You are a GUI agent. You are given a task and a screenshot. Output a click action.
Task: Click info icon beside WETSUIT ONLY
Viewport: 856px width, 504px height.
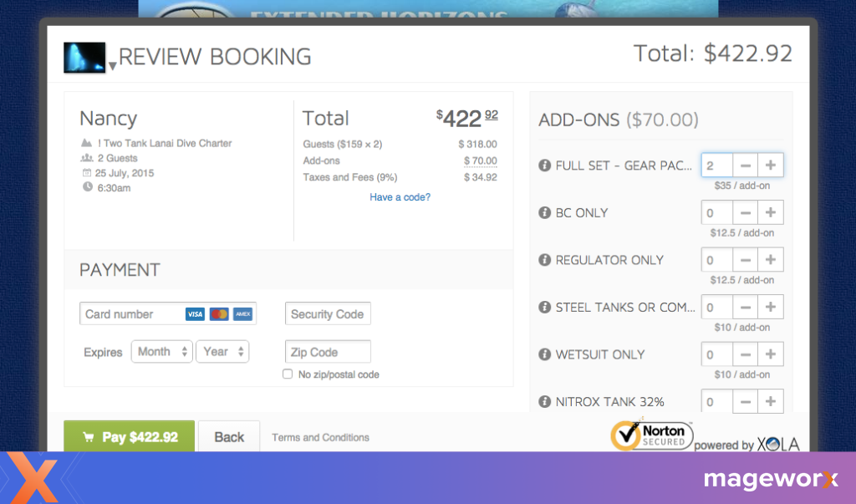pyautogui.click(x=544, y=354)
